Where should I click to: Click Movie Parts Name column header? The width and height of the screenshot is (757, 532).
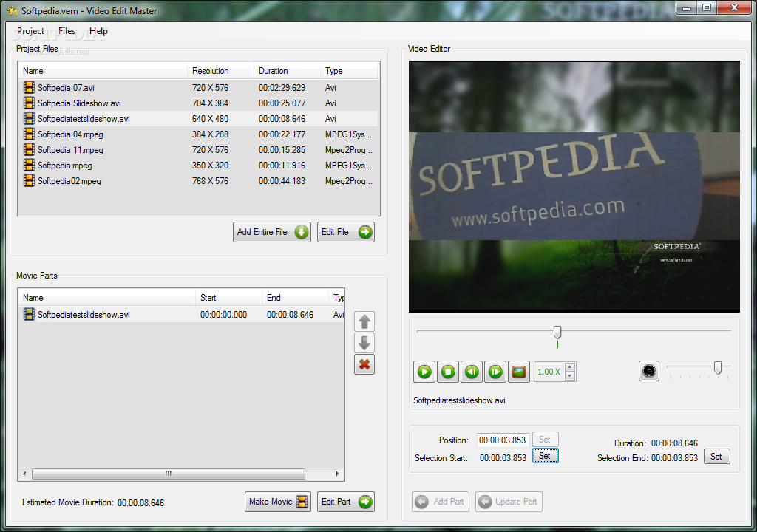(x=106, y=298)
